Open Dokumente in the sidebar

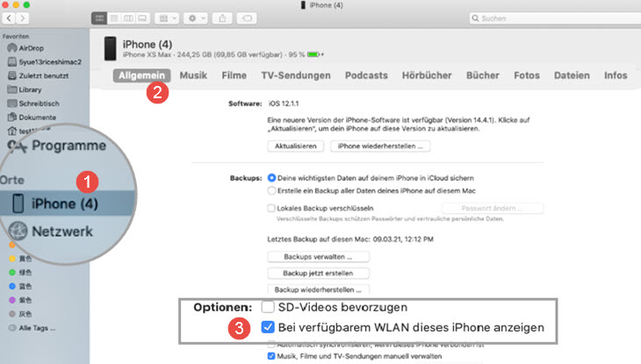point(32,118)
